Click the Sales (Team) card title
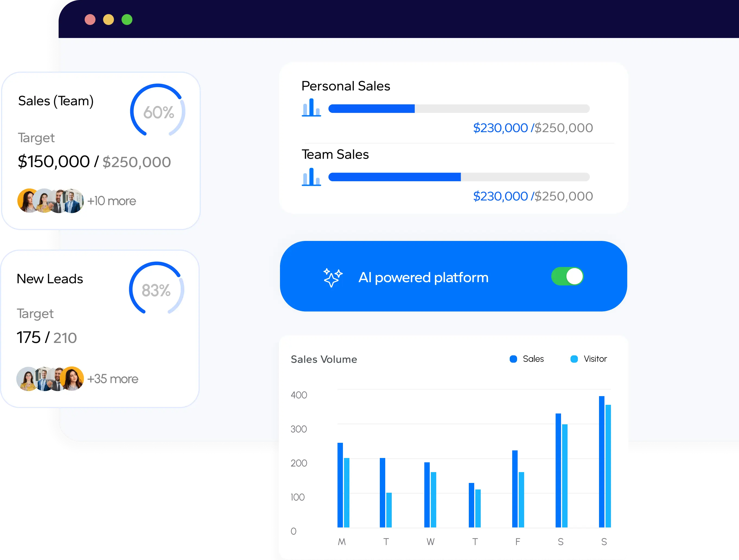Screen dimensions: 739x560 pyautogui.click(x=56, y=101)
